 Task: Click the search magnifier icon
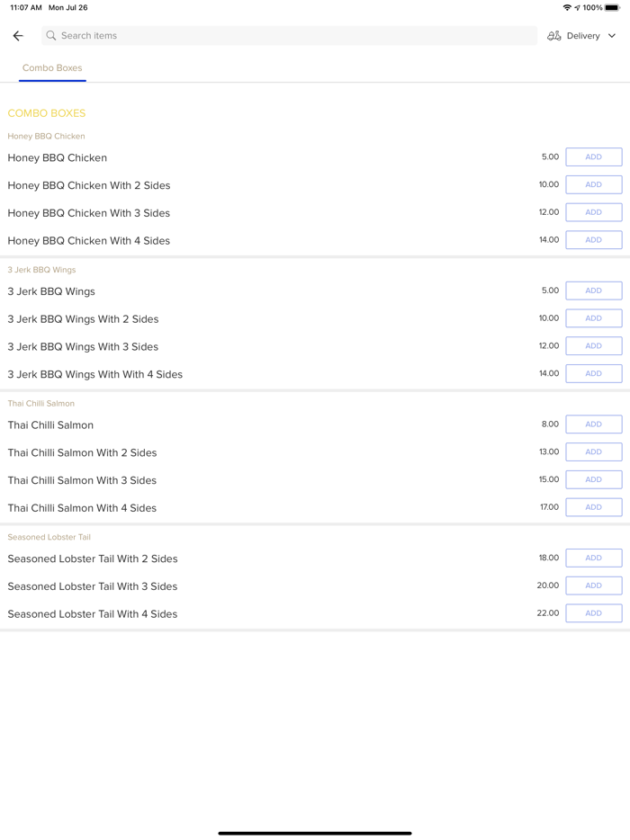[x=51, y=36]
